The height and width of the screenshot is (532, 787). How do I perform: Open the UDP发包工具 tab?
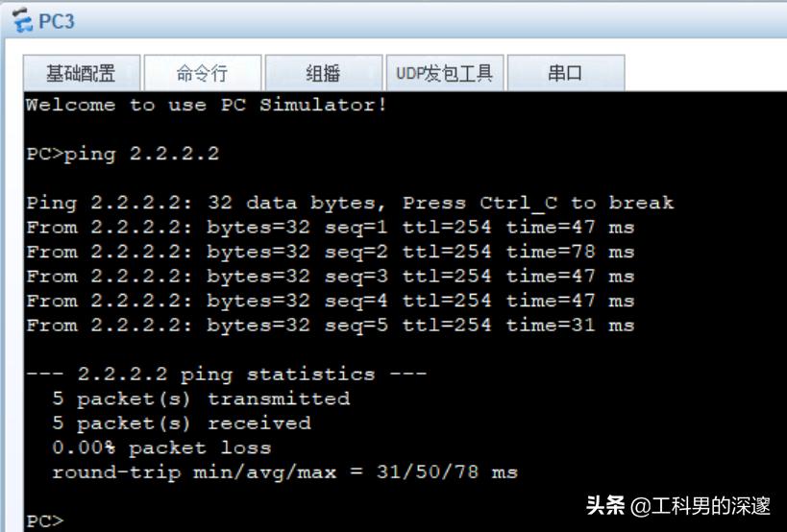tap(444, 73)
